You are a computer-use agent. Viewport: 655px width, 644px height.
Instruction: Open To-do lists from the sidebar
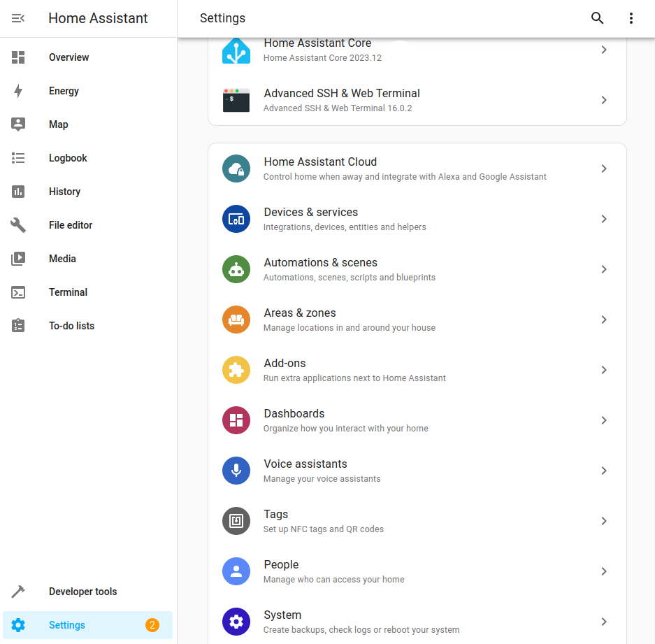pos(87,326)
